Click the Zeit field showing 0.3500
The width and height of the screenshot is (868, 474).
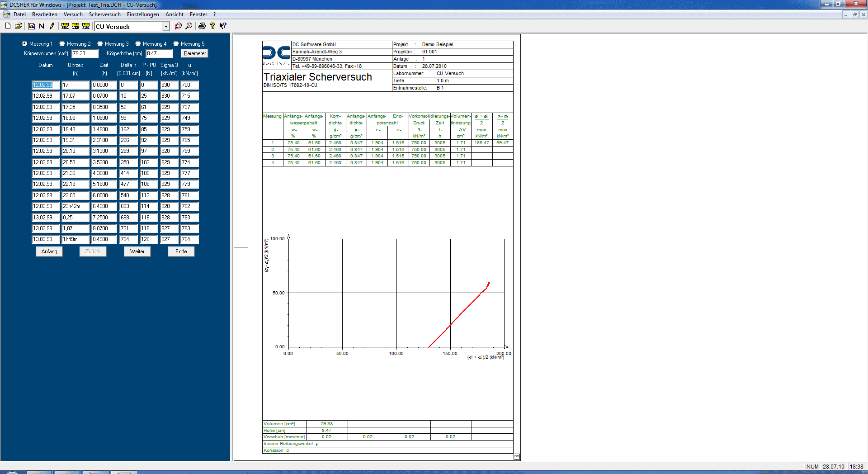click(104, 107)
